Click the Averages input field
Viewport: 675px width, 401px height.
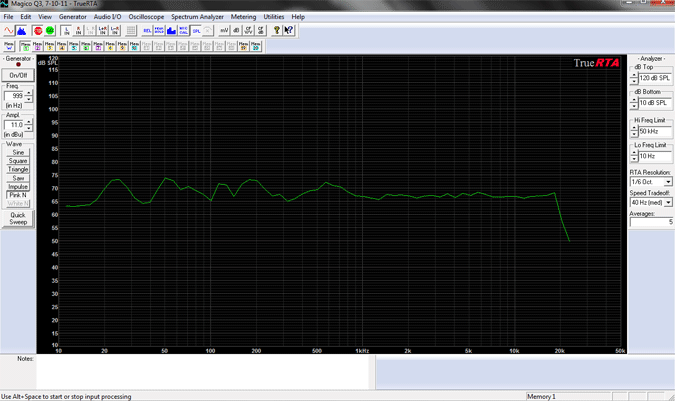(651, 222)
